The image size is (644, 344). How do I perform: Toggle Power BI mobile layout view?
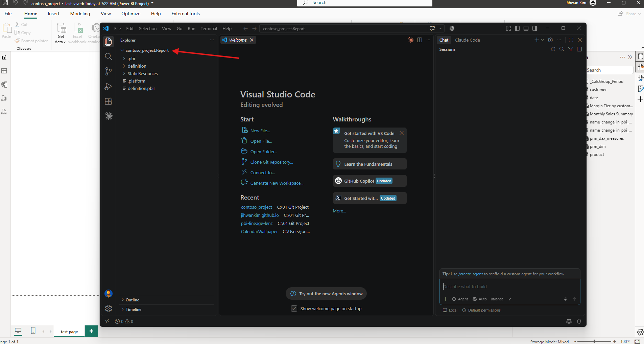point(33,331)
